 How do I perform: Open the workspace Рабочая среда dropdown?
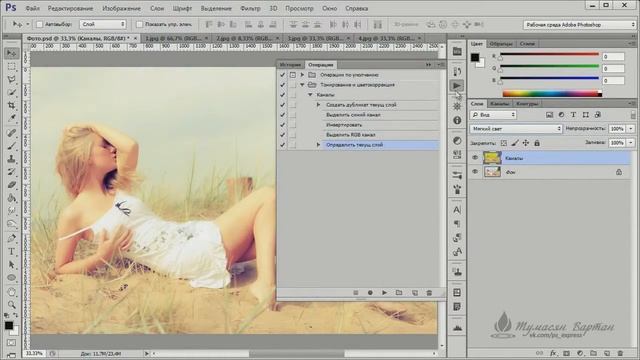point(580,25)
